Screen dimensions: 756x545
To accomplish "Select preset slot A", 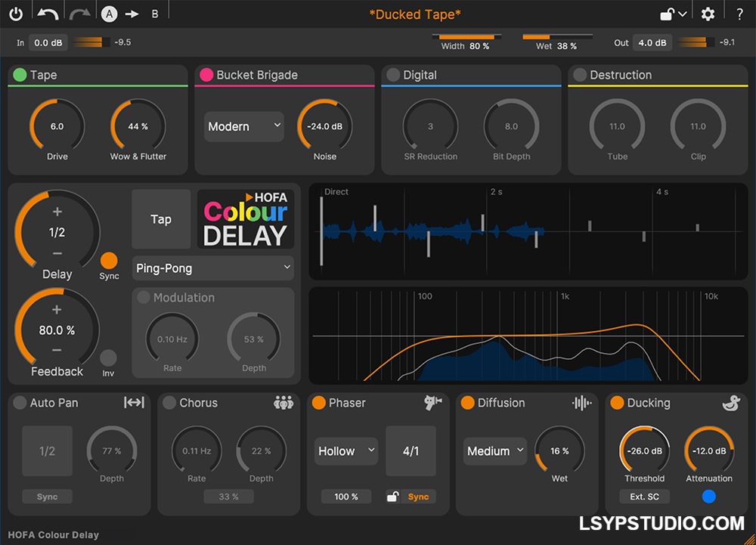I will point(110,14).
